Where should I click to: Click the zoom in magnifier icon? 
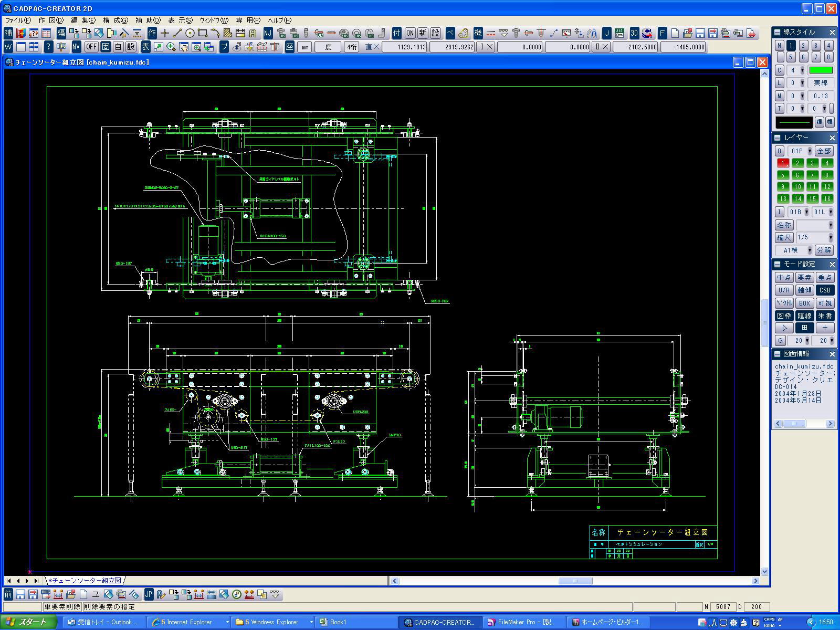click(171, 47)
